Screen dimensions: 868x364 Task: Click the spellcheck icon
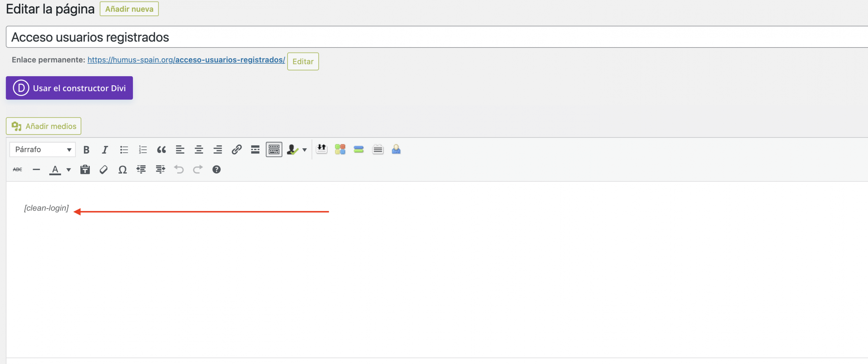click(x=292, y=150)
